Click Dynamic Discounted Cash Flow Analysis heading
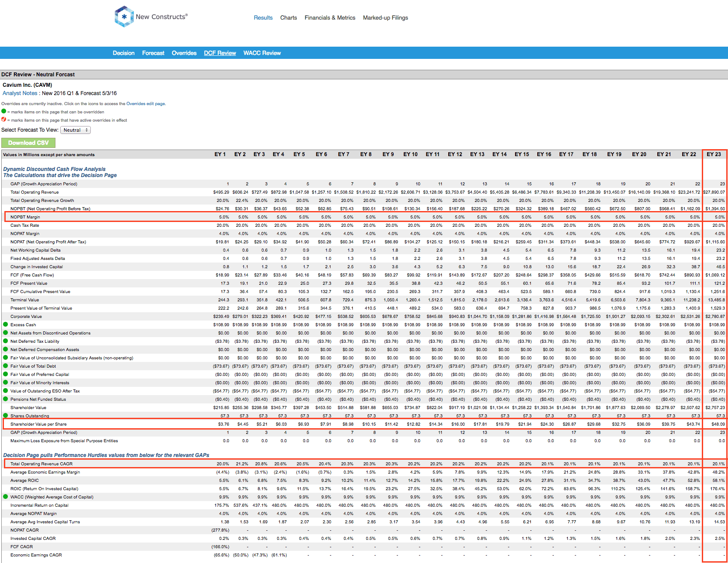 click(x=55, y=169)
